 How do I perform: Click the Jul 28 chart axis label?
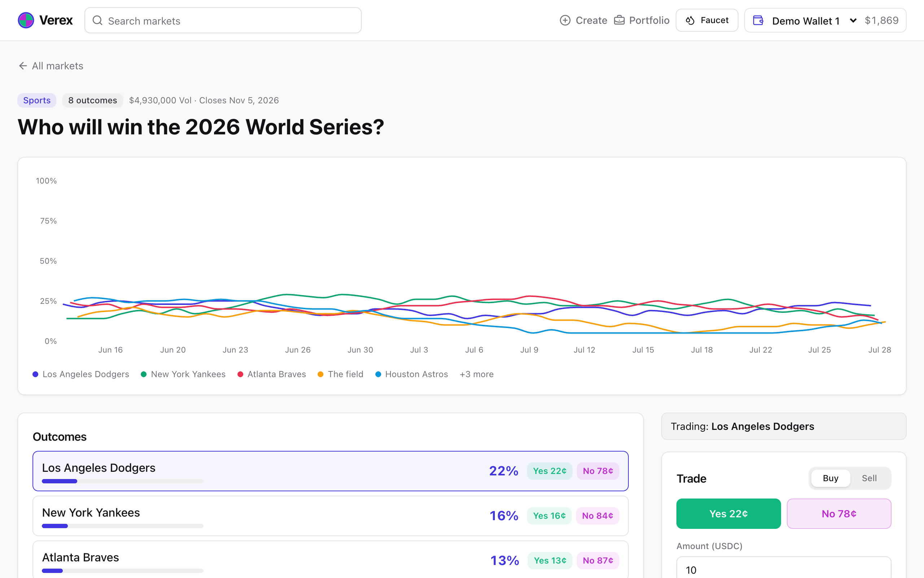(879, 350)
